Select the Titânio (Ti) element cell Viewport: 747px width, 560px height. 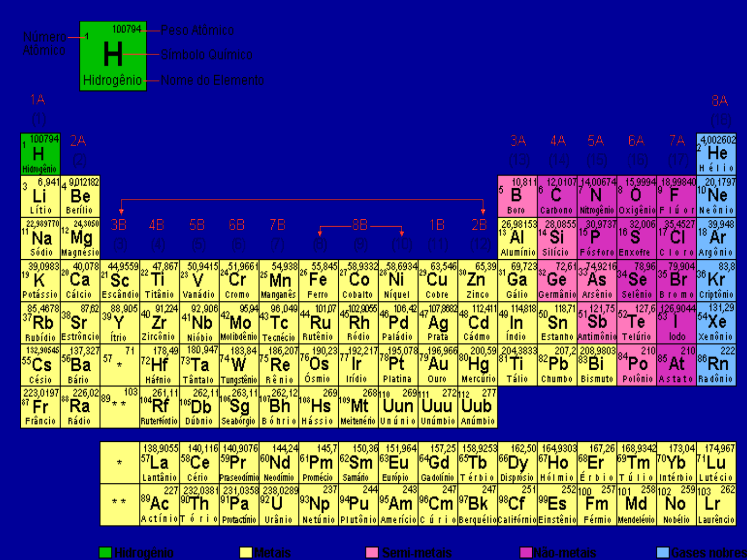(x=160, y=281)
